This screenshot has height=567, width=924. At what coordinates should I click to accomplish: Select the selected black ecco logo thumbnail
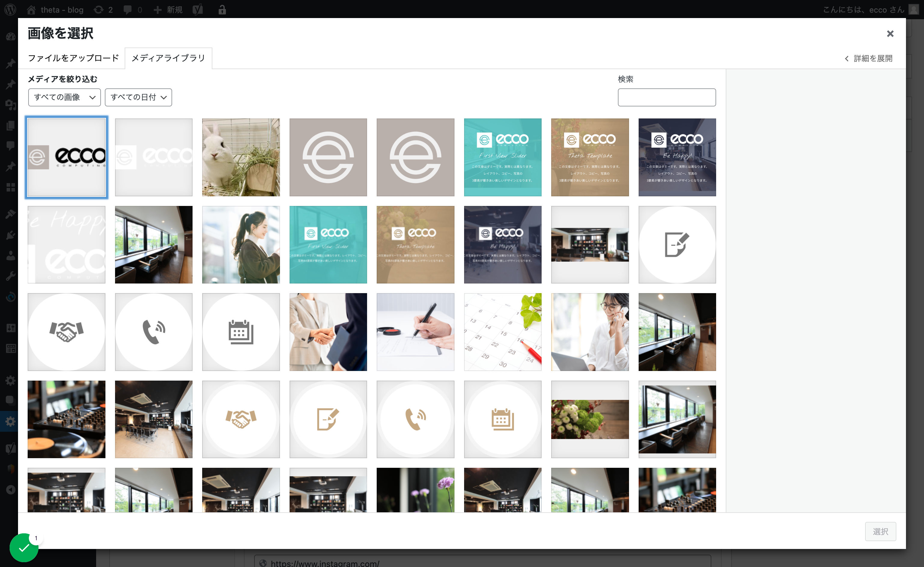pos(66,157)
